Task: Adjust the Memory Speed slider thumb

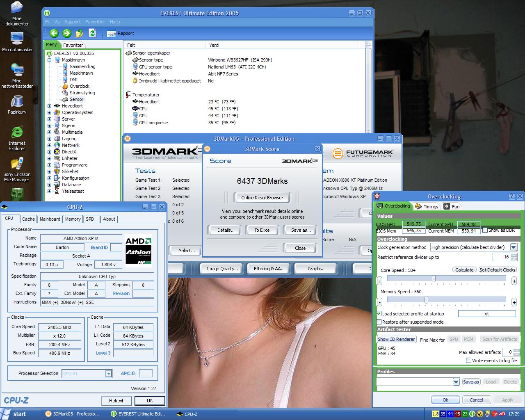Action: click(x=427, y=300)
